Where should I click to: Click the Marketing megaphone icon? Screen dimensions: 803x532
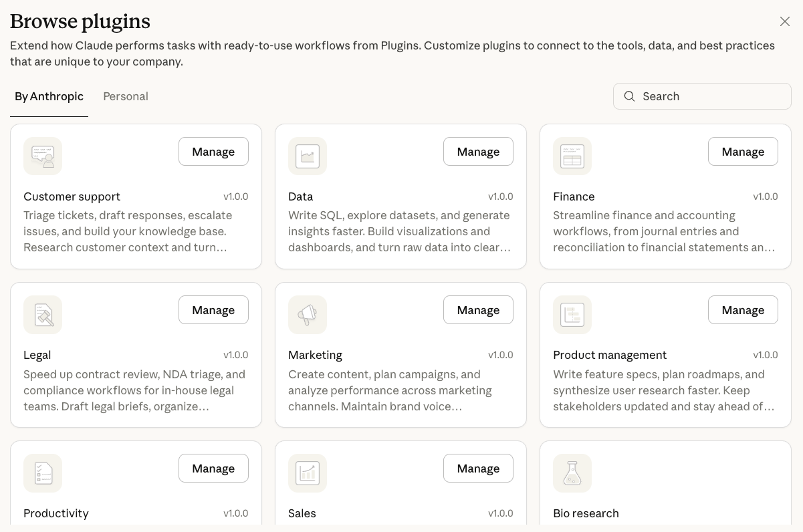[308, 314]
